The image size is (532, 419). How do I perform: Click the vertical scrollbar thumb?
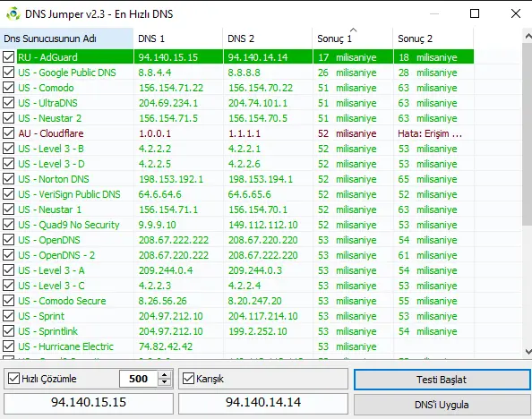tap(528, 134)
